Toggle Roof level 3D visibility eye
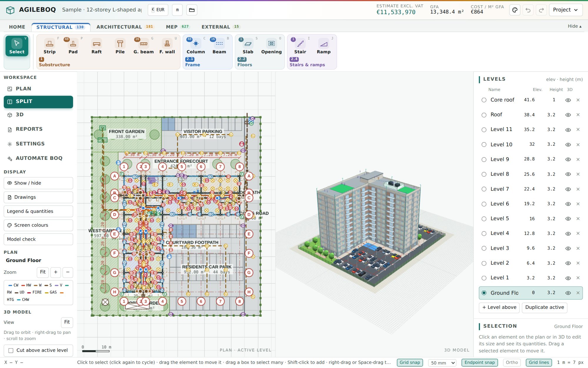The width and height of the screenshot is (588, 368). 568,115
